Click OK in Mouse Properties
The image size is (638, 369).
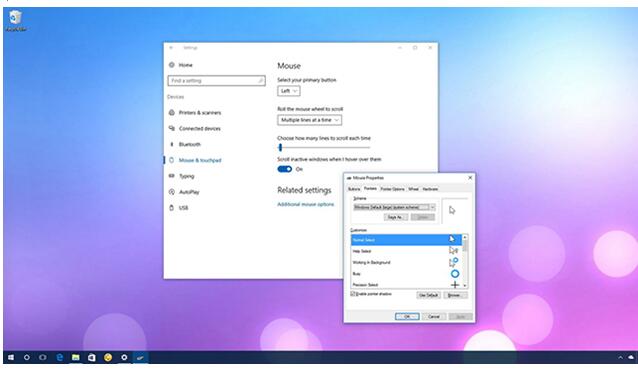tap(407, 316)
